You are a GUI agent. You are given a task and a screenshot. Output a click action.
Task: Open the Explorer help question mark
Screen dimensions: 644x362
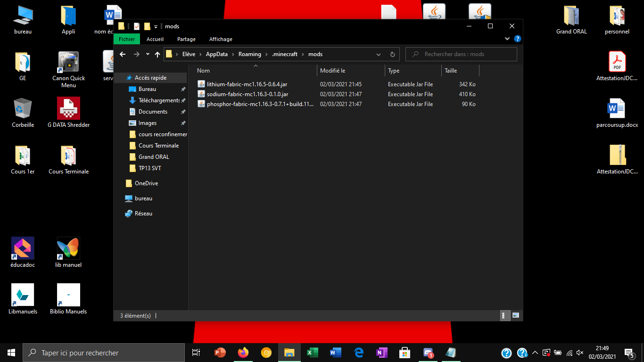pos(517,39)
